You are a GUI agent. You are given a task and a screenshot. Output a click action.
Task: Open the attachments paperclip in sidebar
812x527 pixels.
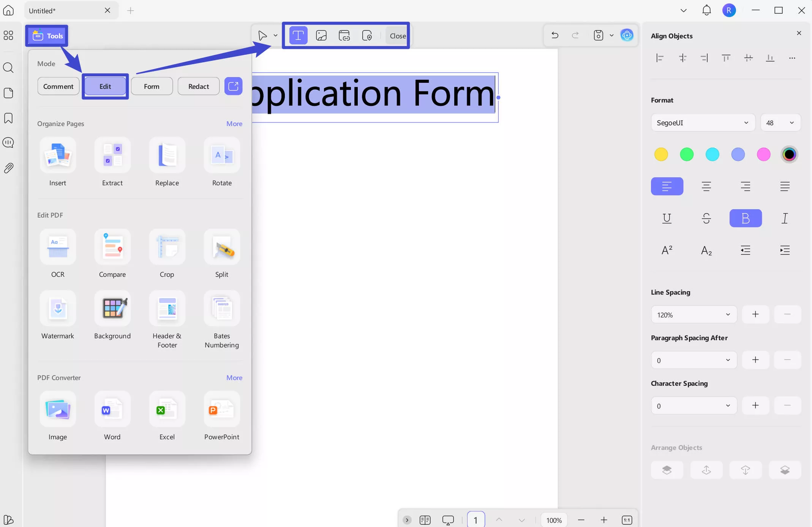click(x=8, y=168)
